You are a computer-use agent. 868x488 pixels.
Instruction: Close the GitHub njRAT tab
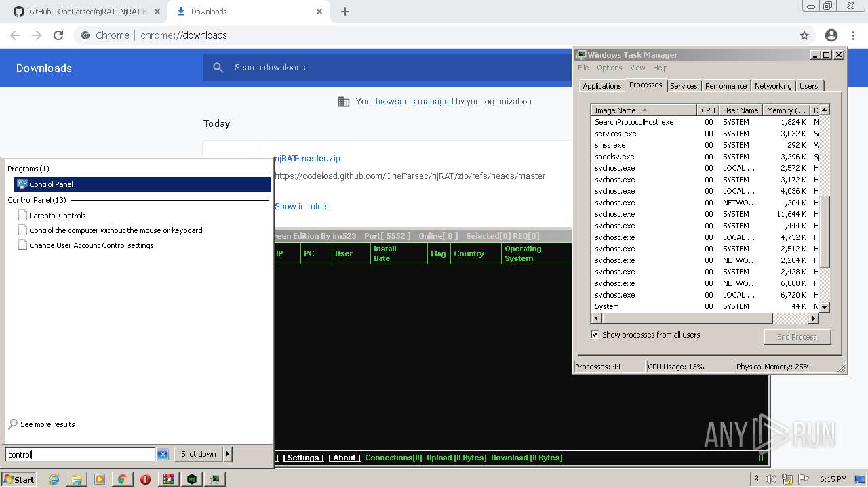coord(157,12)
